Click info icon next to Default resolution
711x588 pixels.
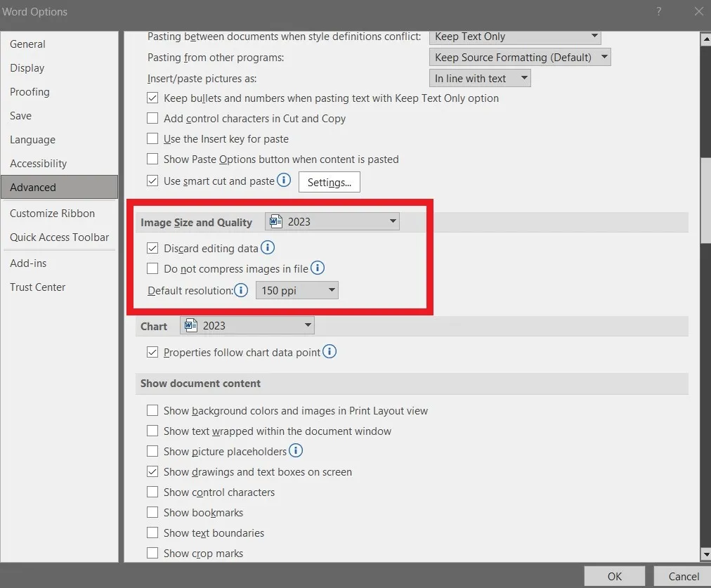point(241,289)
